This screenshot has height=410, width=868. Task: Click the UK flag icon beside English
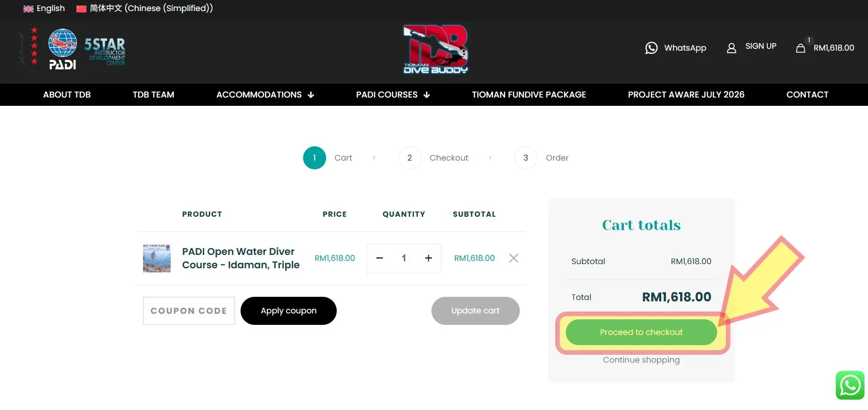(x=29, y=9)
